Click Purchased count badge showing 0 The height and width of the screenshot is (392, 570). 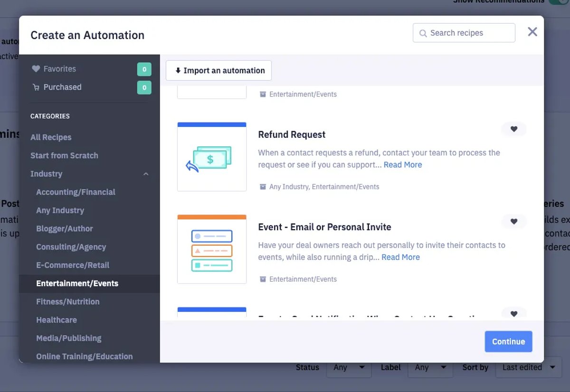click(144, 87)
